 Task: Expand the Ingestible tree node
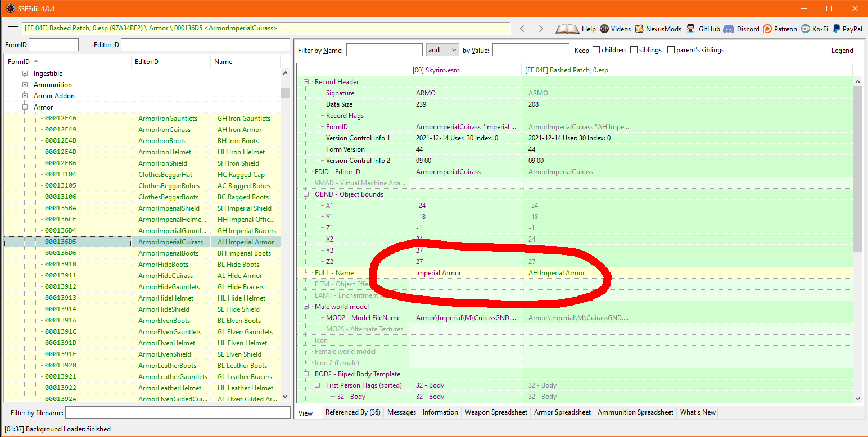tap(25, 74)
